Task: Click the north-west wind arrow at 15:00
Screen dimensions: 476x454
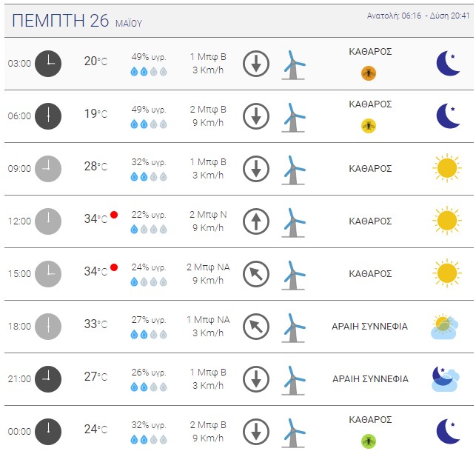Action: pyautogui.click(x=256, y=274)
